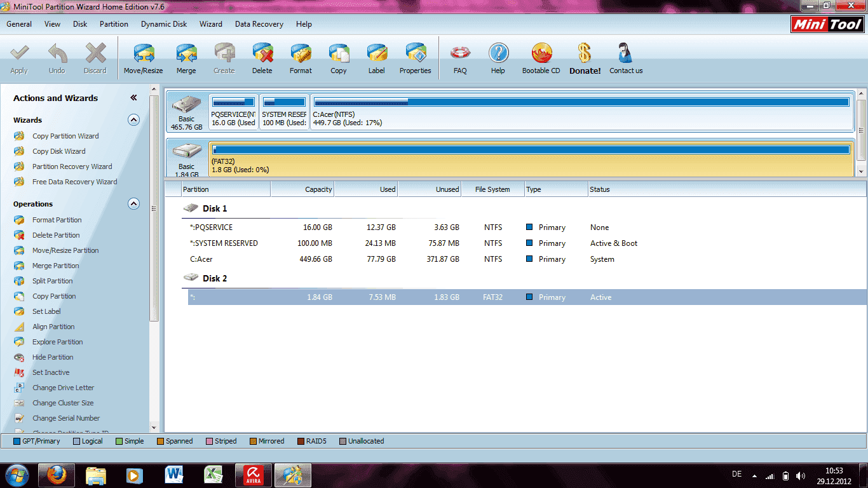Image resolution: width=868 pixels, height=488 pixels.
Task: Open the Dynamic Disk menu
Action: [164, 24]
